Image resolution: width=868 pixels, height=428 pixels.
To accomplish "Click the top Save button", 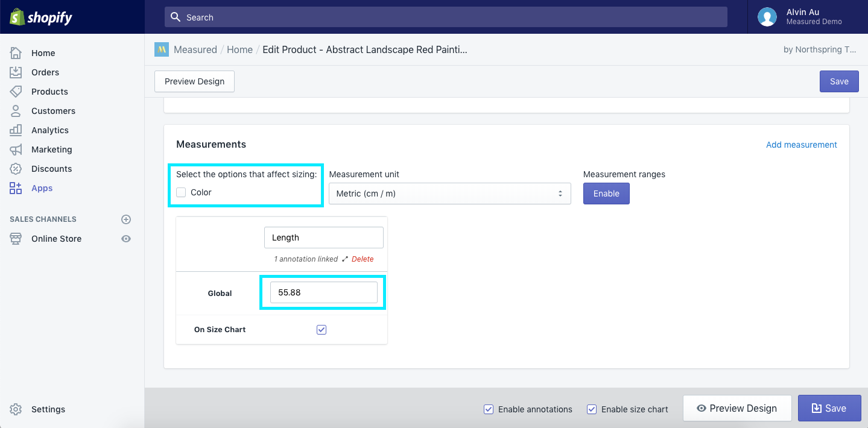I will tap(839, 81).
